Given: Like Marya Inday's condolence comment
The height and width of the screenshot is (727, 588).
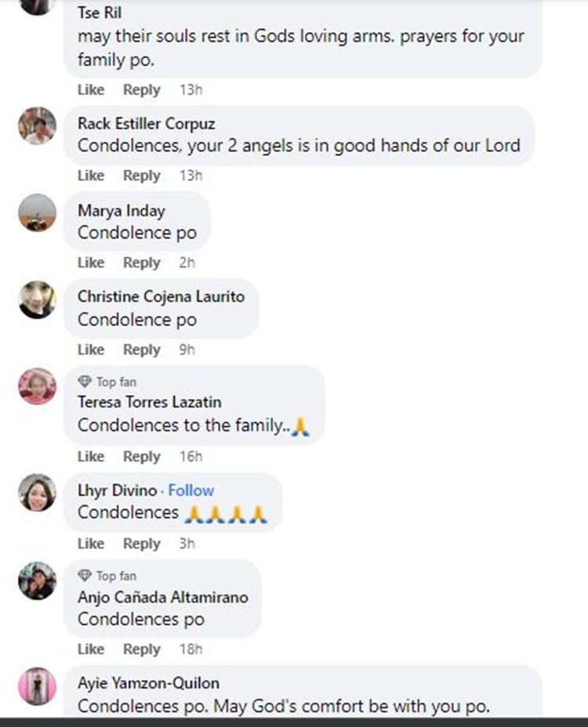Looking at the screenshot, I should point(91,263).
